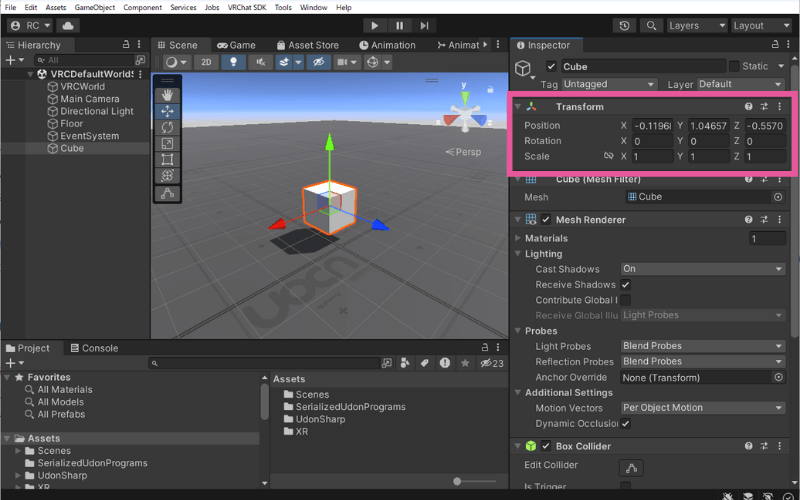Open the Undo History button

pos(624,26)
